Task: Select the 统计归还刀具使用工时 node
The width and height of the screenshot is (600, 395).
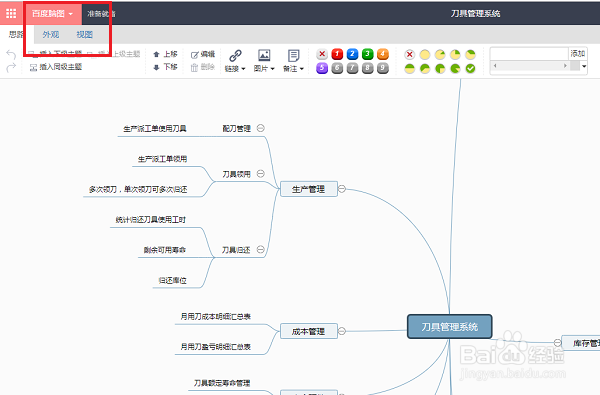Action: point(151,220)
